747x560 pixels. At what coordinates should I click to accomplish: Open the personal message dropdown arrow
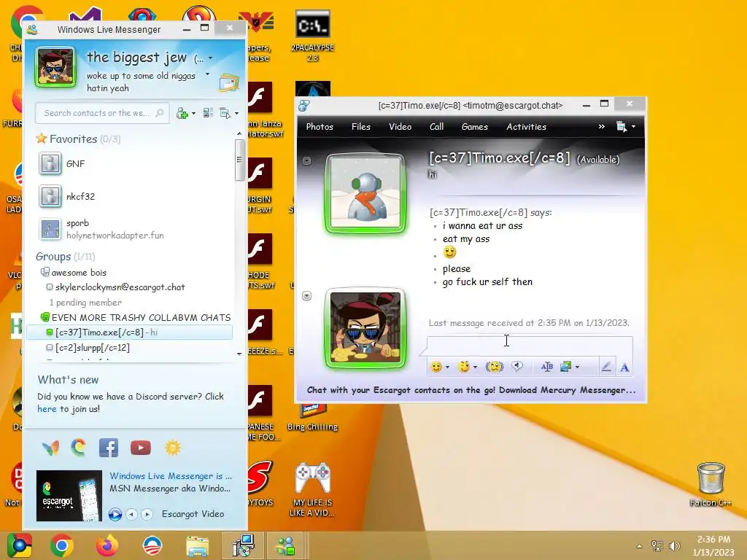point(207,74)
